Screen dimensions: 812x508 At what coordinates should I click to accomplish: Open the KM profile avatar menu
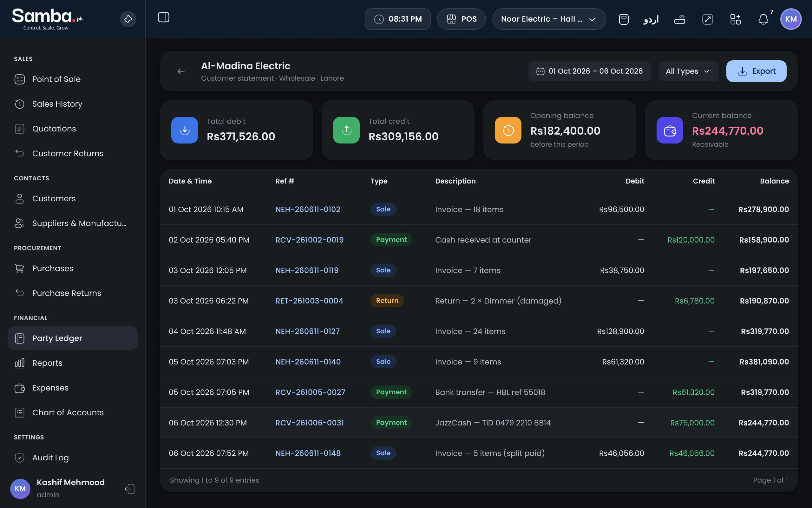(791, 19)
